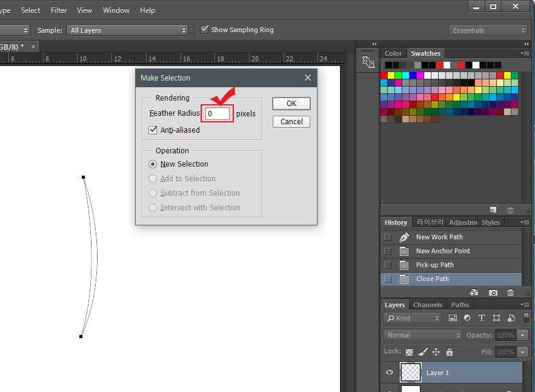The width and height of the screenshot is (535, 392).
Task: Click Cancel in Make Selection dialog
Action: click(x=291, y=122)
